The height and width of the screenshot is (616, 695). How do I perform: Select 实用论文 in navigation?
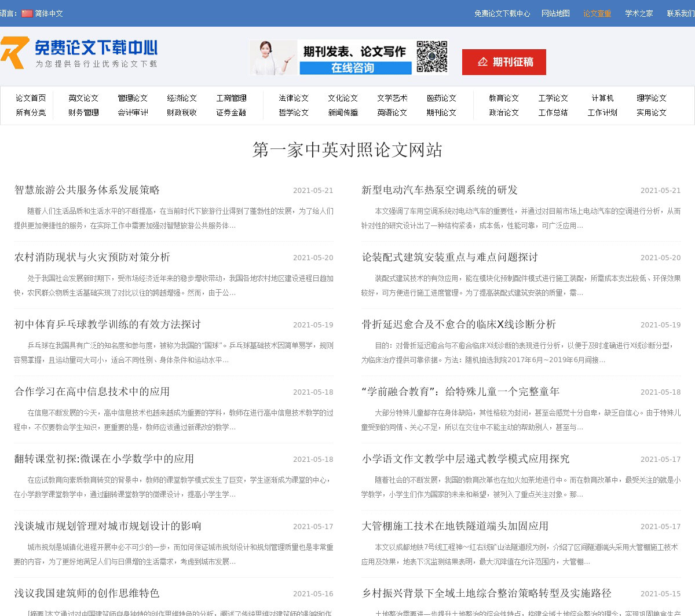click(x=652, y=112)
